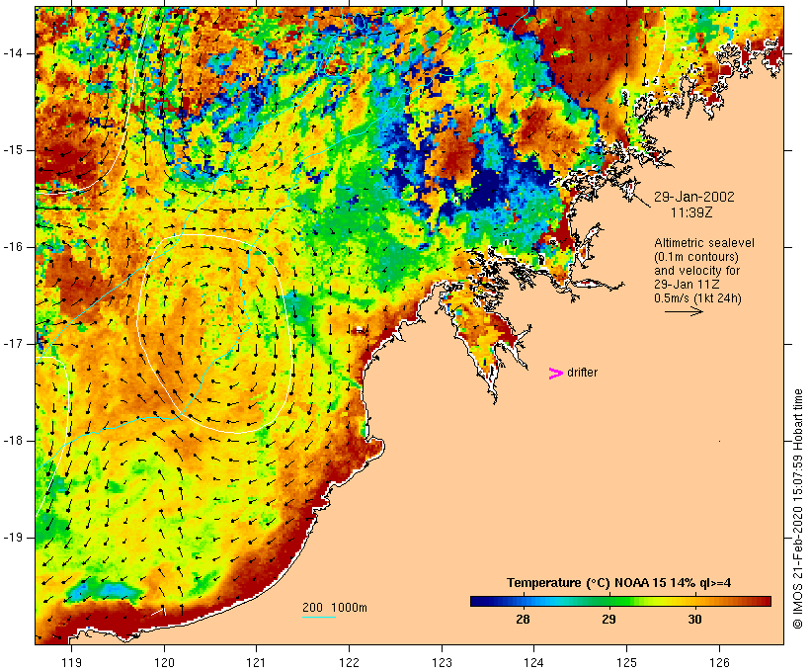Click 'and velocity for' text line
The image size is (810, 672).
pyautogui.click(x=696, y=271)
